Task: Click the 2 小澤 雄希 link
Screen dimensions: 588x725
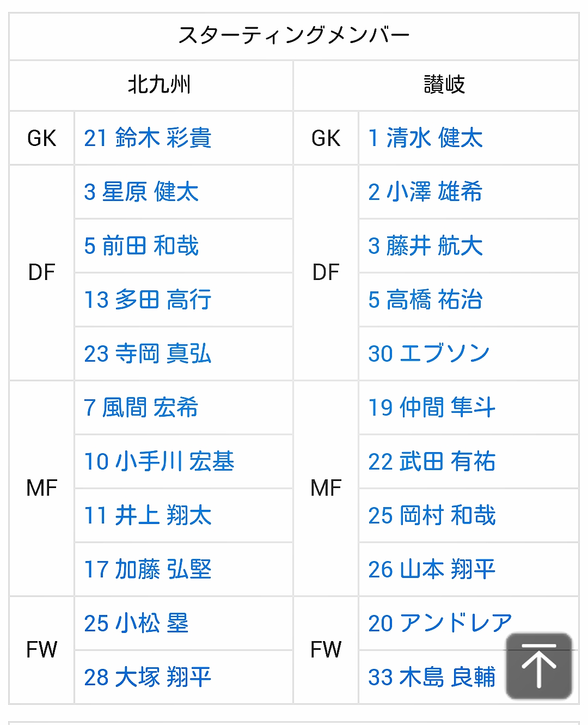Action: pos(425,192)
